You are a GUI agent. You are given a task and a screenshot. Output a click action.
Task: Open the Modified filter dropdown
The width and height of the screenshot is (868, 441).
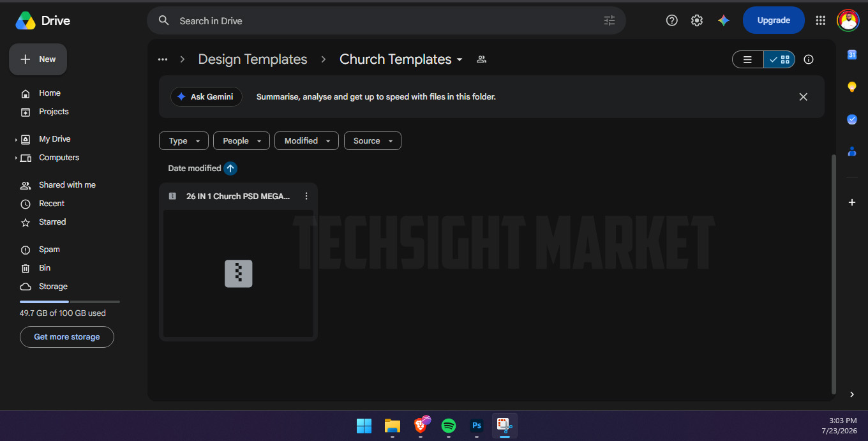[306, 141]
